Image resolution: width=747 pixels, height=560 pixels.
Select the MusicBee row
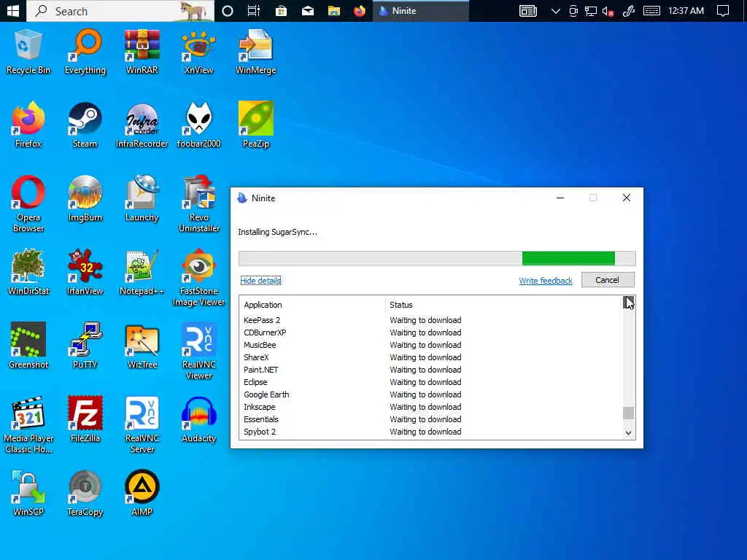430,345
